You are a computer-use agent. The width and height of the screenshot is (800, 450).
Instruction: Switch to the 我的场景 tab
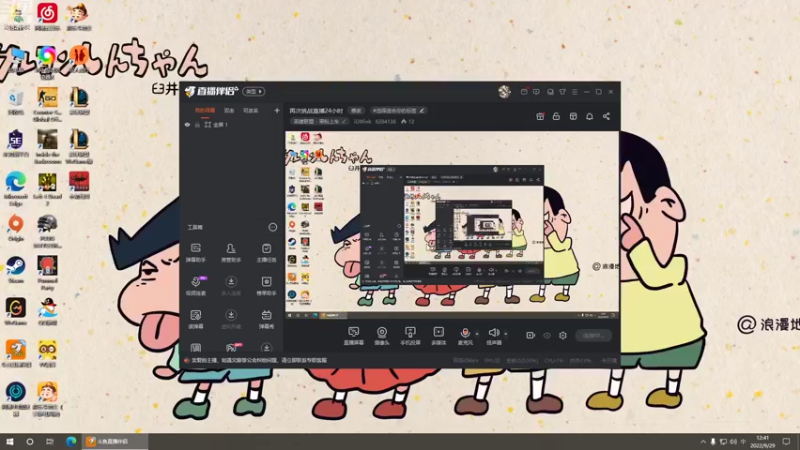[x=205, y=110]
